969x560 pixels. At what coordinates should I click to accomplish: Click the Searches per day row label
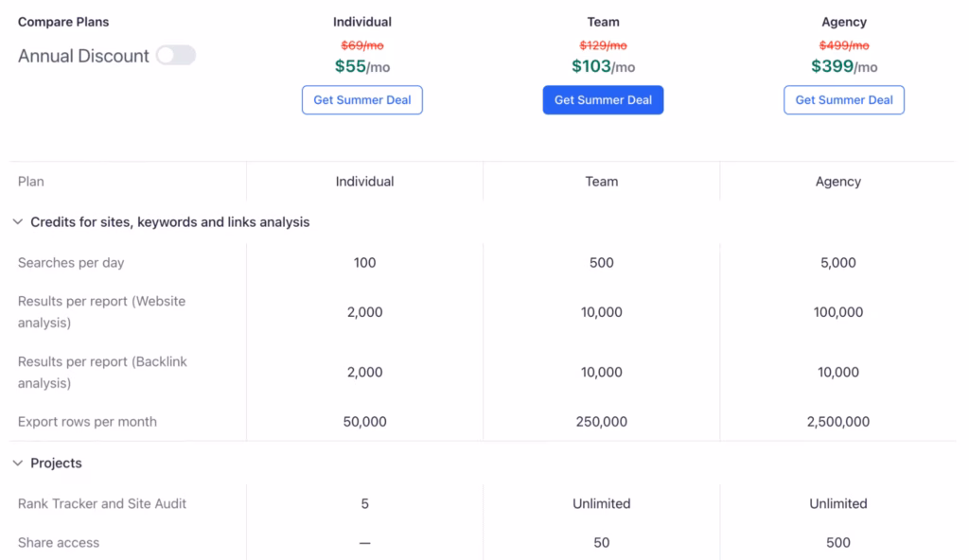point(71,263)
